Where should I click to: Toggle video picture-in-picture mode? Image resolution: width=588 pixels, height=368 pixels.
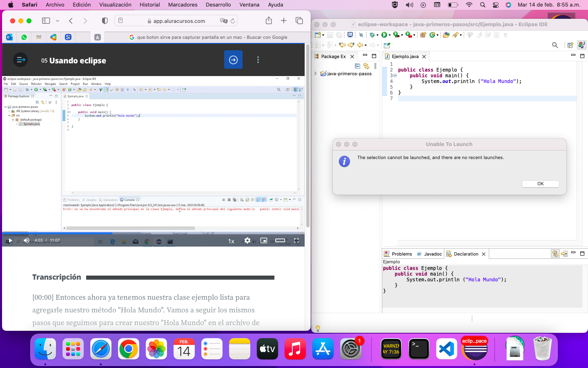[264, 240]
